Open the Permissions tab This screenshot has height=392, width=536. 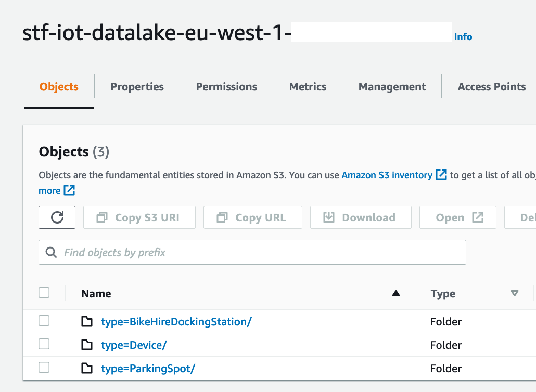(x=226, y=87)
